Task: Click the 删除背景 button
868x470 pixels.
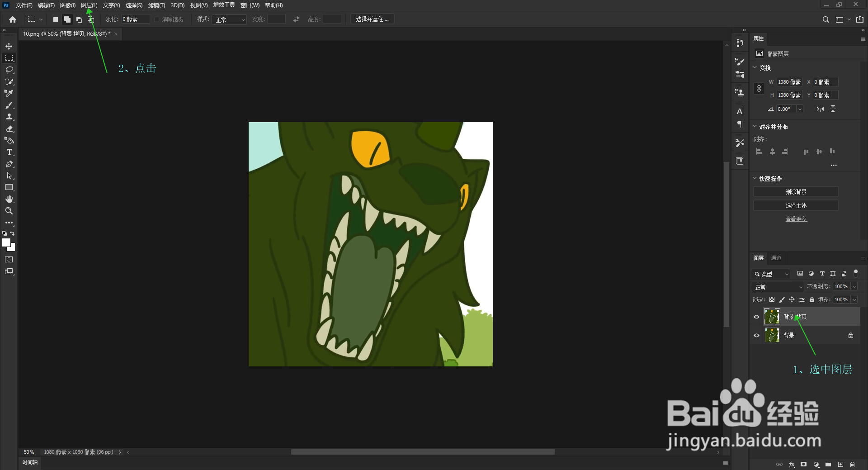Action: (x=796, y=192)
